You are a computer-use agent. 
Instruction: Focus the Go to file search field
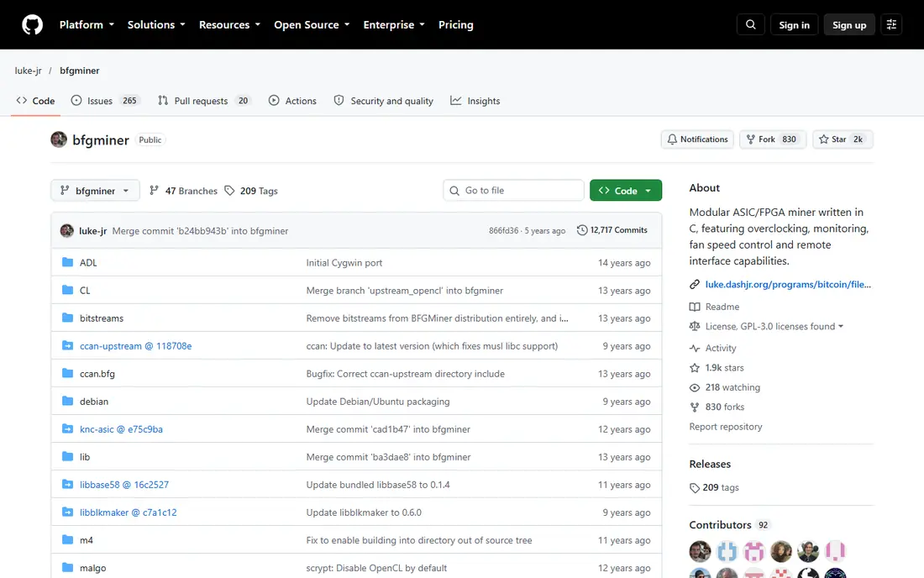513,191
